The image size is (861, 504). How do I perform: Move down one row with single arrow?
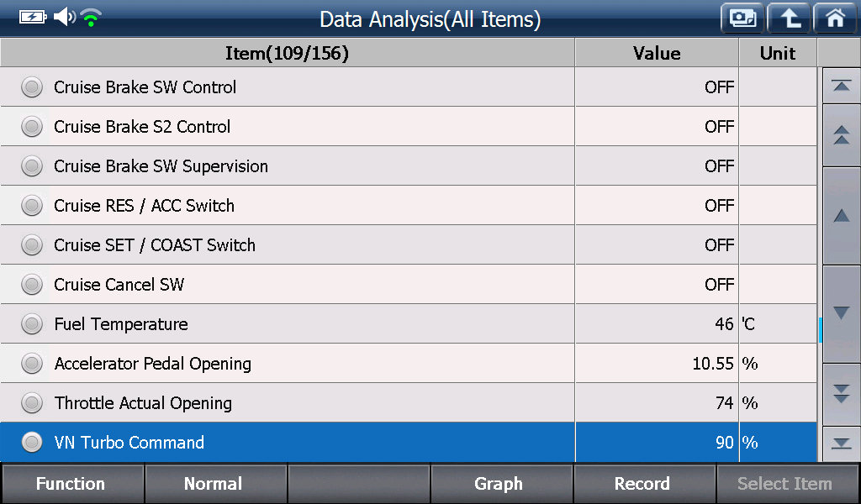point(841,313)
